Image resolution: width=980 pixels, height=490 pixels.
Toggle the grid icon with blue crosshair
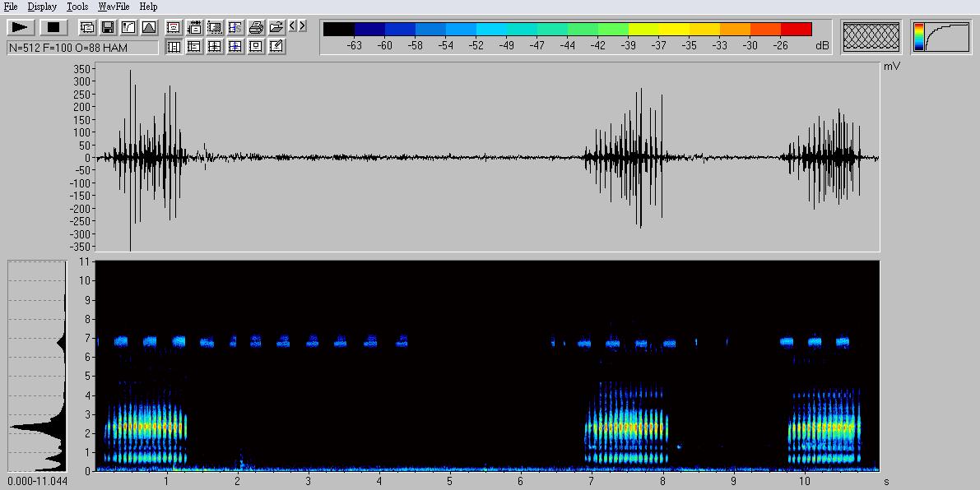coord(235,47)
